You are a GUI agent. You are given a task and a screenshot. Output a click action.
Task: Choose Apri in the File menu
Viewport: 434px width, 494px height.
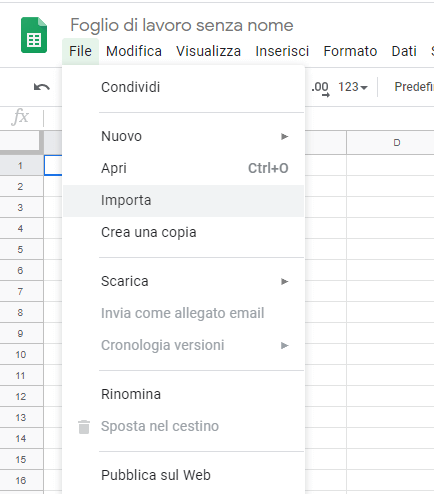coord(183,168)
